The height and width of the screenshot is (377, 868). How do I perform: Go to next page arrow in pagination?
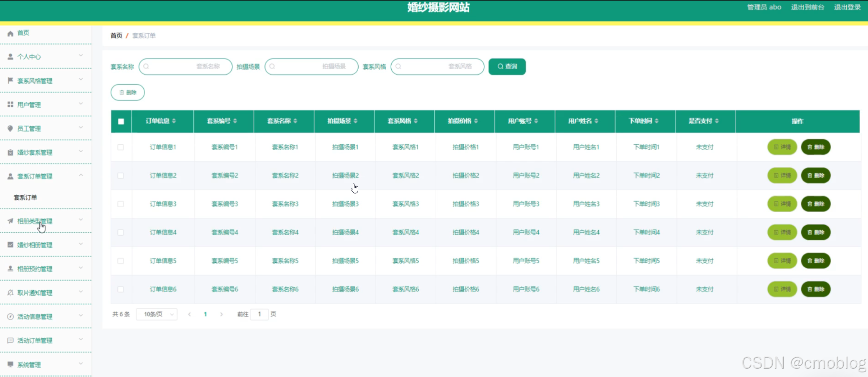pos(221,314)
